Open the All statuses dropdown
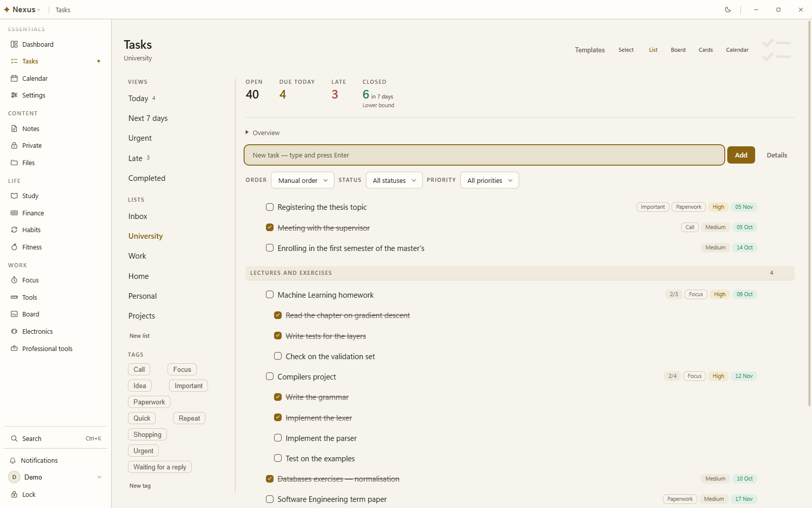 pos(394,180)
